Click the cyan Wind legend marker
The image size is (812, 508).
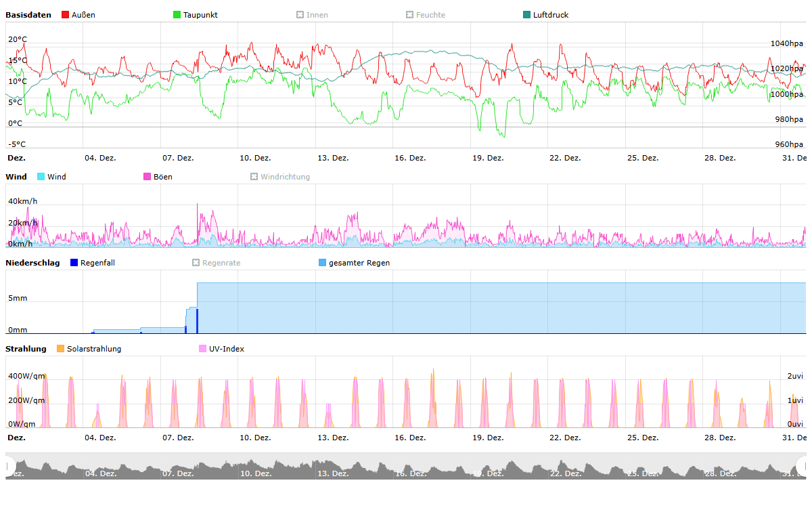pos(41,177)
